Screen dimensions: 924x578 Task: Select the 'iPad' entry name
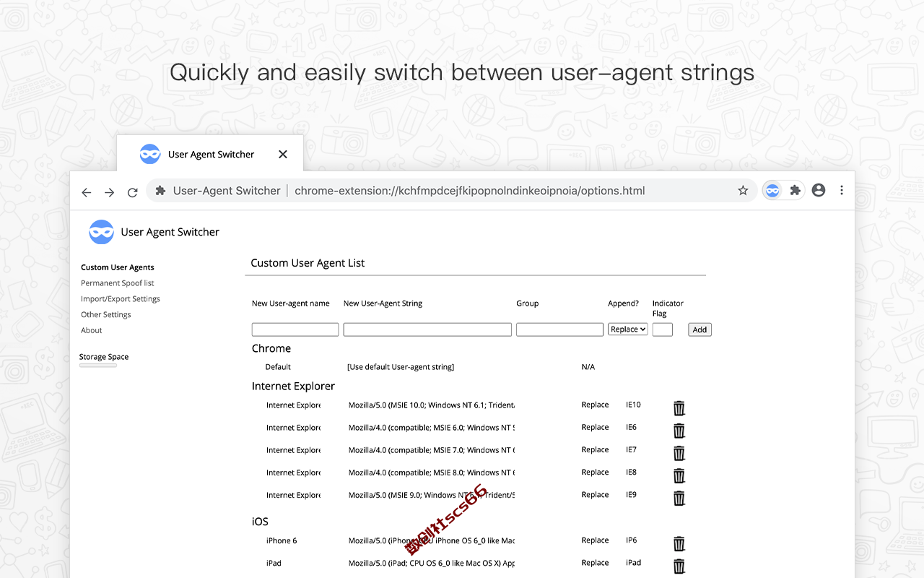(x=274, y=563)
